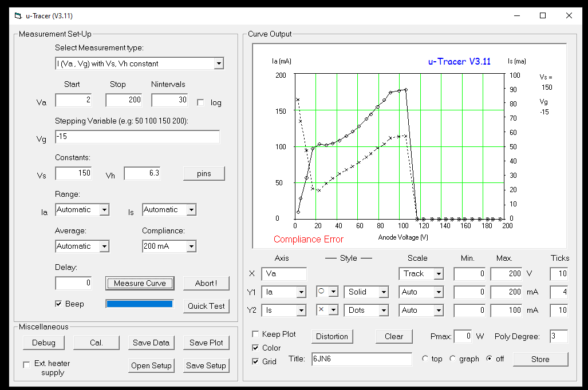Open the Y2 Auto scale dropdown
Image resolution: width=588 pixels, height=390 pixels.
click(x=439, y=311)
